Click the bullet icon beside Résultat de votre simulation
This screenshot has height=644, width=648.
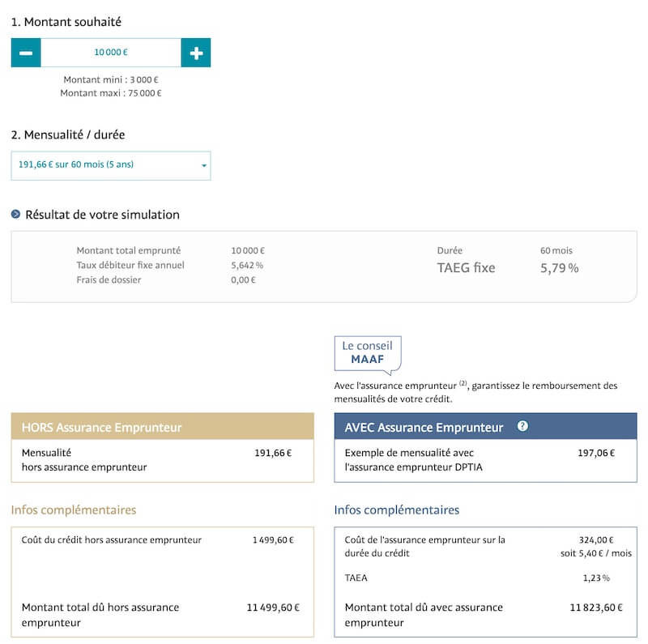tap(15, 215)
